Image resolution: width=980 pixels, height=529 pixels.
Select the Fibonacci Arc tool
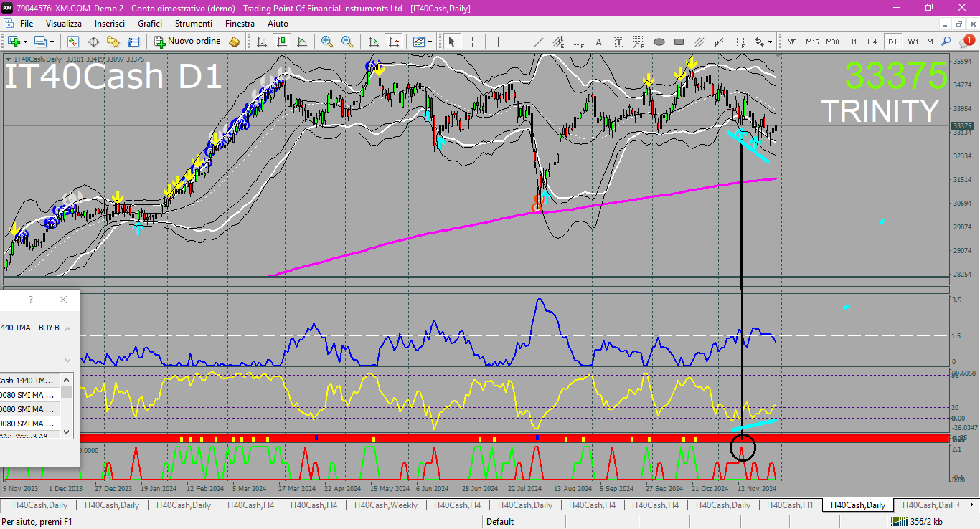[639, 42]
